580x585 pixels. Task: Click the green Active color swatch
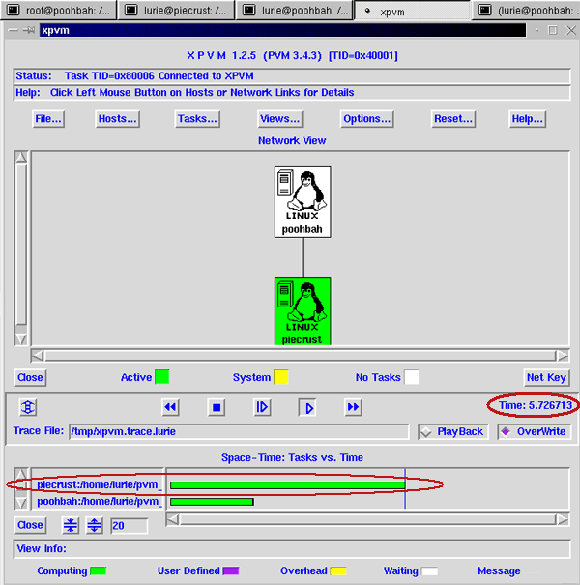tap(162, 377)
